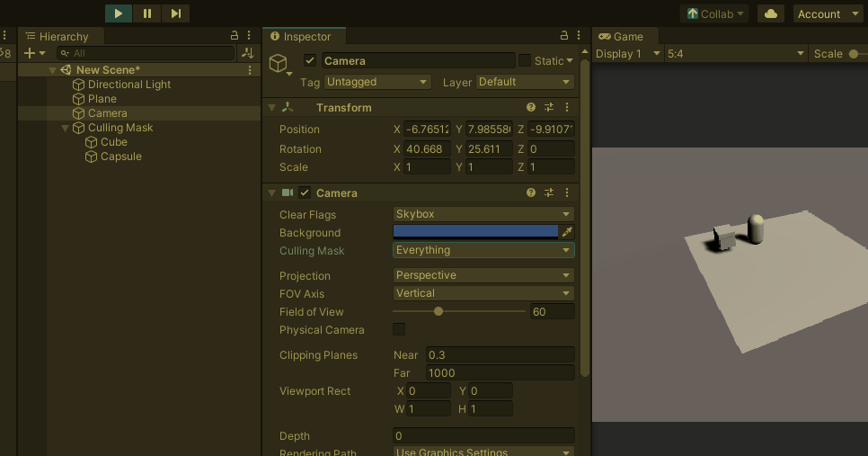Image resolution: width=868 pixels, height=456 pixels.
Task: Open Camera component three-dot menu
Action: 567,192
